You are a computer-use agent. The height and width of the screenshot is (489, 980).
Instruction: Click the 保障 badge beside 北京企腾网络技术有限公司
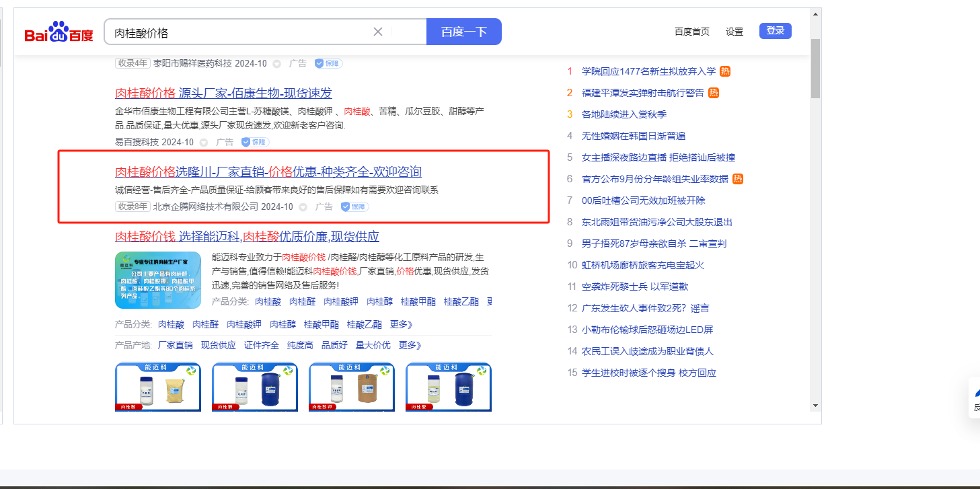pyautogui.click(x=354, y=206)
